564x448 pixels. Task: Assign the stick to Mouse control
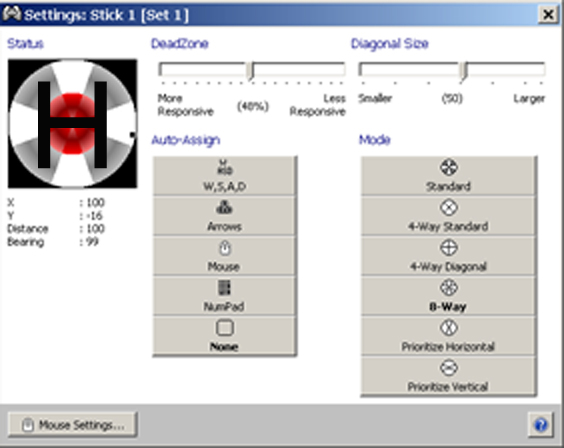[225, 256]
